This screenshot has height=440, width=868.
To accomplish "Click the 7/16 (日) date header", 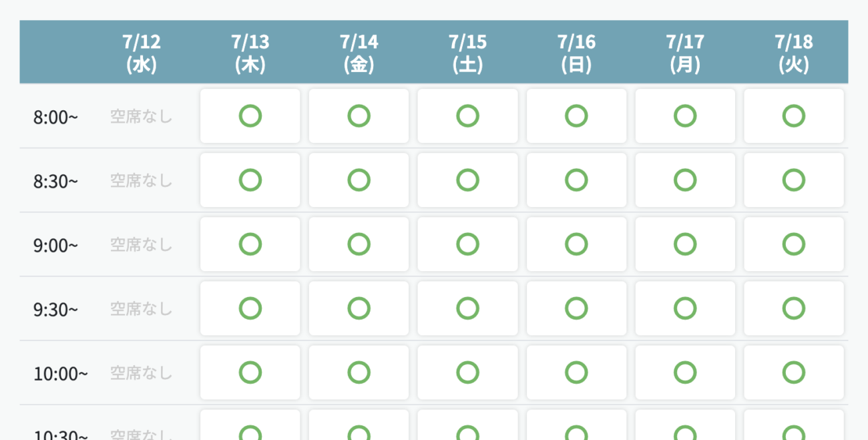I will coord(576,53).
